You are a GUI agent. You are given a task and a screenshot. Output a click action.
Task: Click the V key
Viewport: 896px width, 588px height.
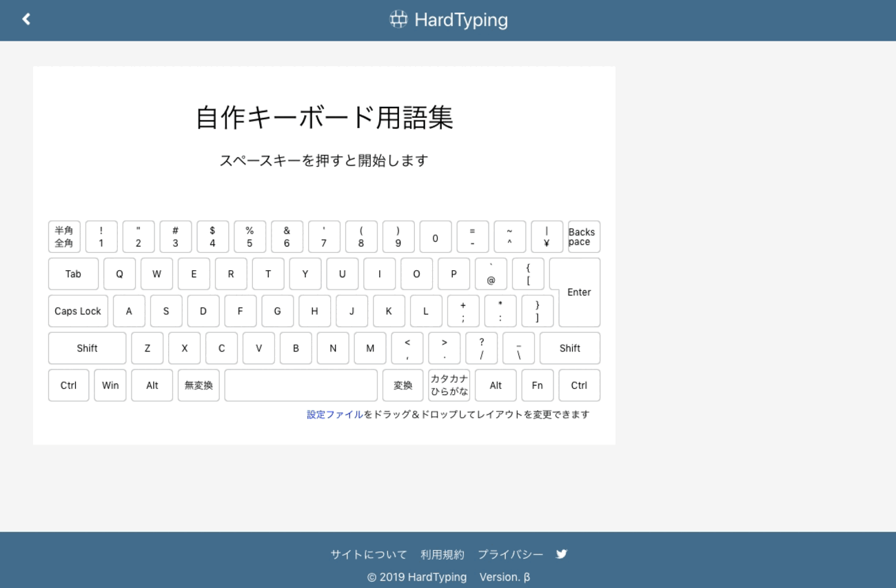tap(259, 348)
